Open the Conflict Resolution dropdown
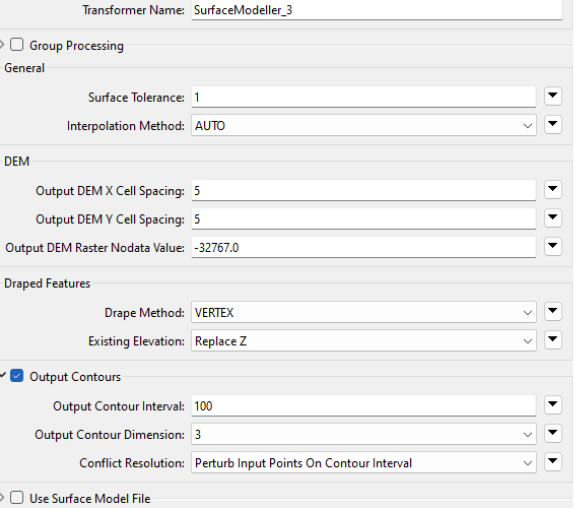The width and height of the screenshot is (575, 508). [x=364, y=463]
